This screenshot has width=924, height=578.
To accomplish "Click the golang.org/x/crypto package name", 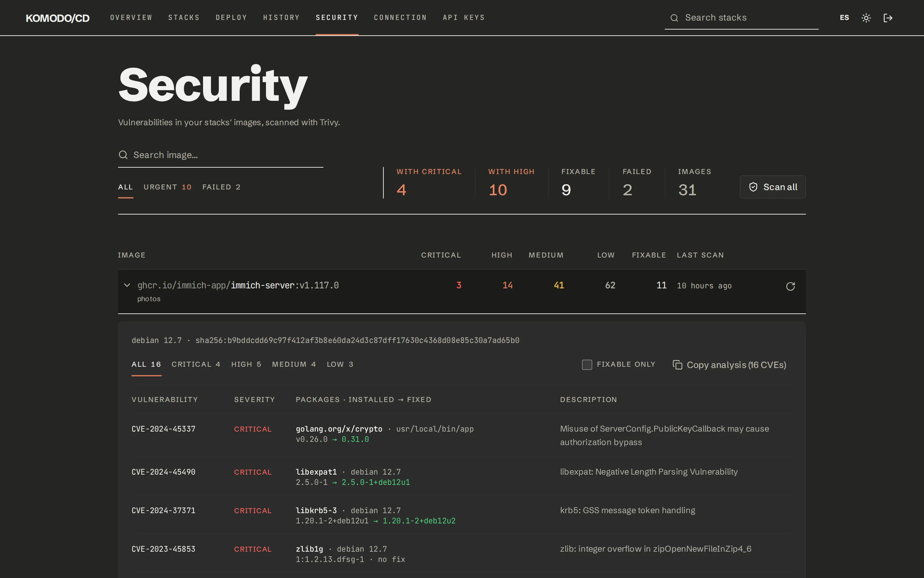I will pyautogui.click(x=339, y=429).
